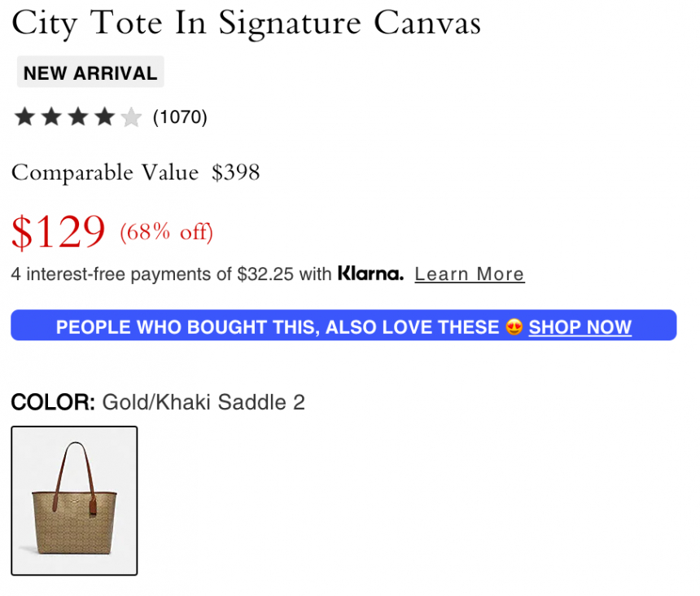Open the (1070) reviews count

tap(180, 117)
